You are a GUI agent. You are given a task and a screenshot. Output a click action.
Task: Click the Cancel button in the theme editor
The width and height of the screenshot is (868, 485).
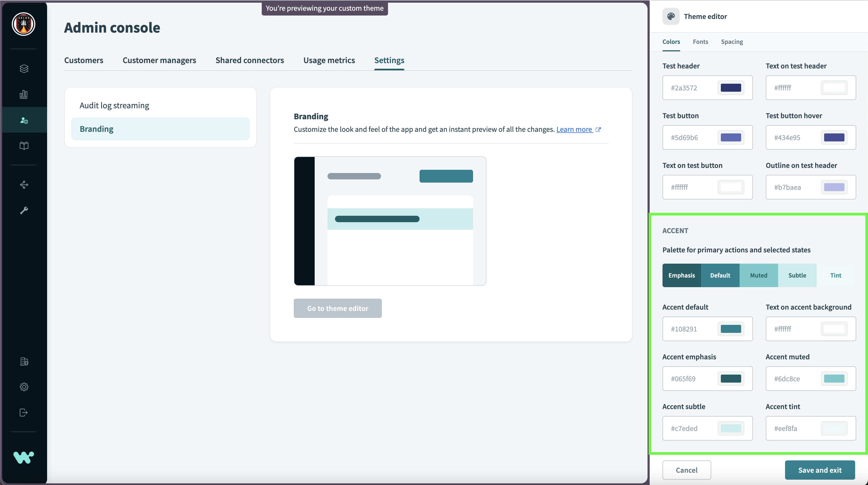click(686, 470)
